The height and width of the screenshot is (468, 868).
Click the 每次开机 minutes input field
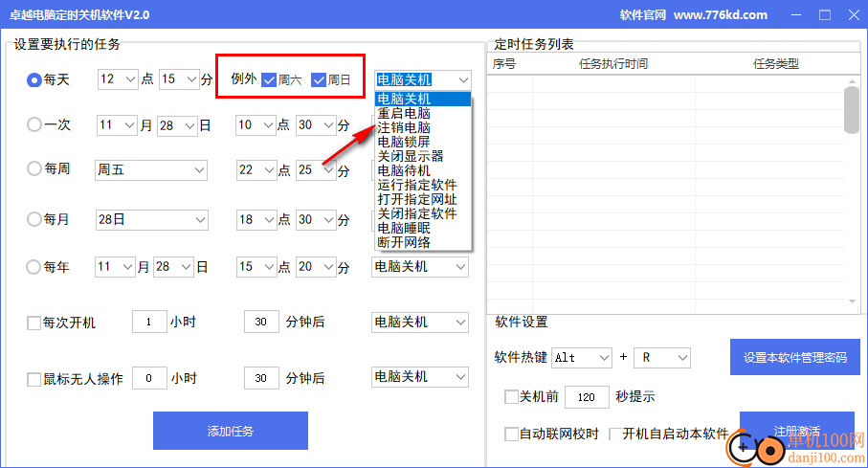point(261,322)
